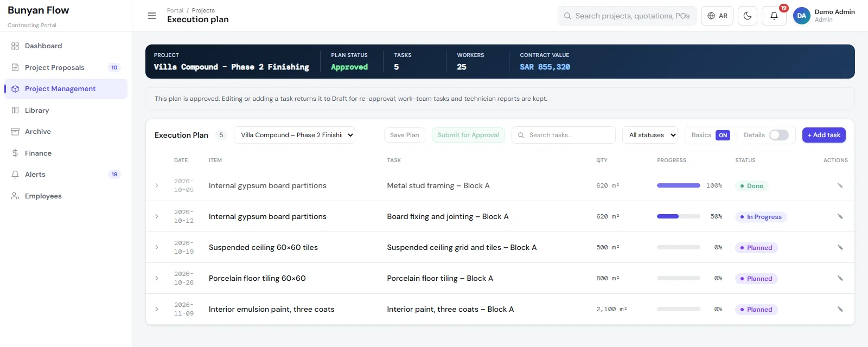
Task: Click Submit for Approval button
Action: coord(468,135)
